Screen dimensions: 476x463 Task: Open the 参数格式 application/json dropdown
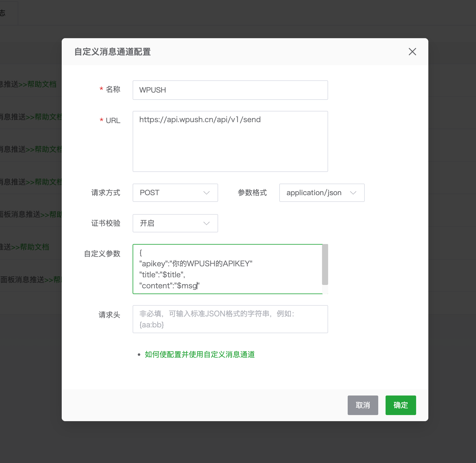tap(322, 193)
